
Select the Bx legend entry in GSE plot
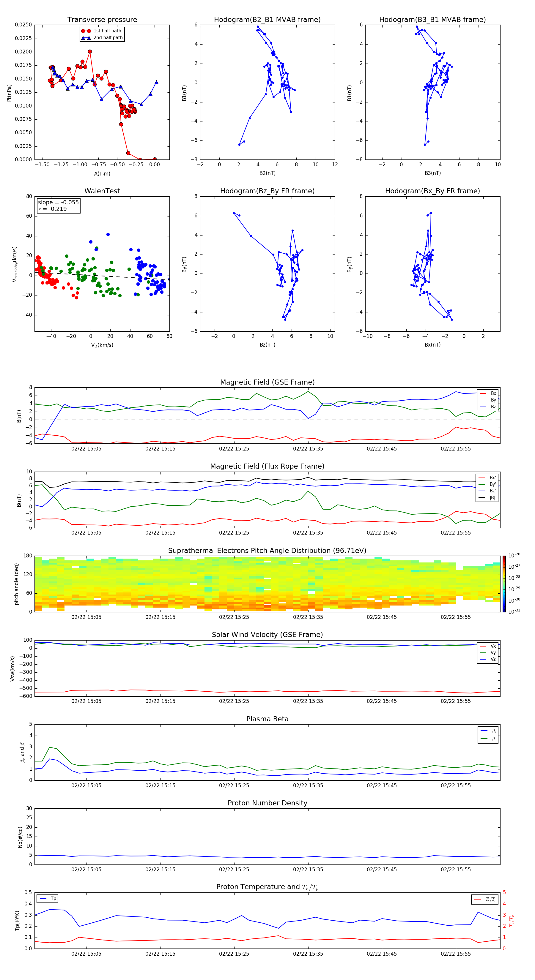pyautogui.click(x=488, y=393)
